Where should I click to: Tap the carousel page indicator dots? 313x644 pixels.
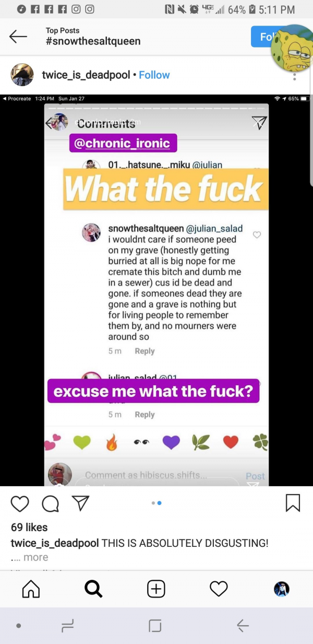(x=156, y=503)
